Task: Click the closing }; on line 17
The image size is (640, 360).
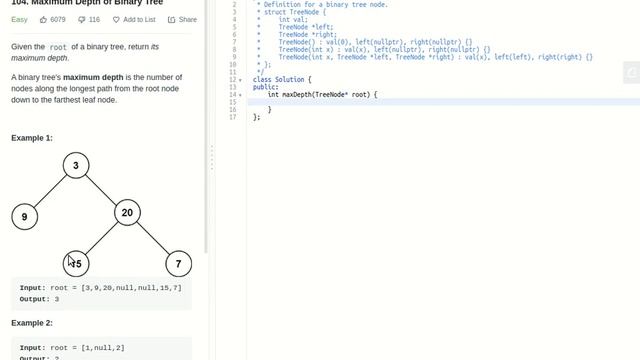Action: 256,117
